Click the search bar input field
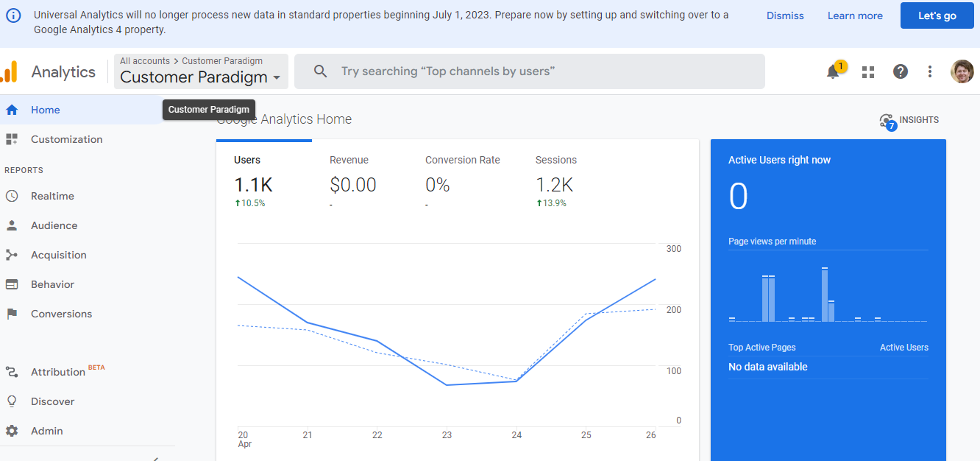980x461 pixels. click(x=530, y=71)
